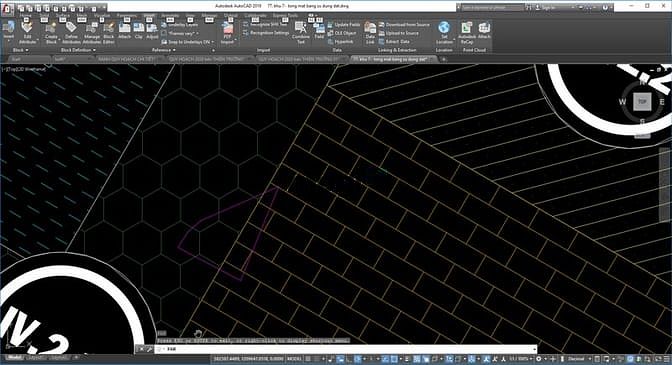The width and height of the screenshot is (672, 365).
Task: Close the command line window
Action: 142,349
